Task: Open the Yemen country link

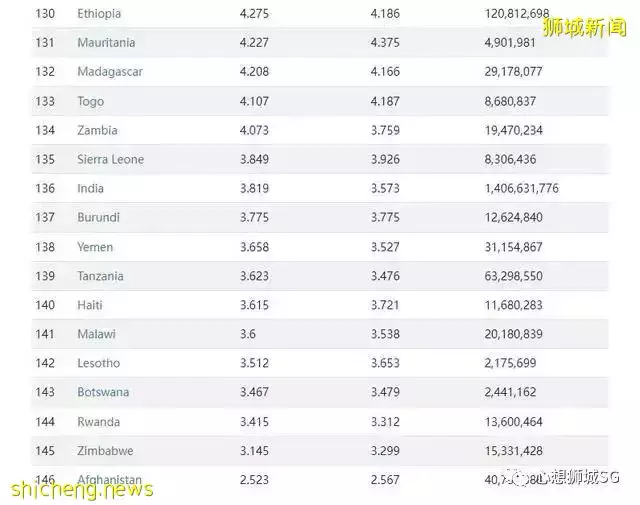Action: pos(95,246)
